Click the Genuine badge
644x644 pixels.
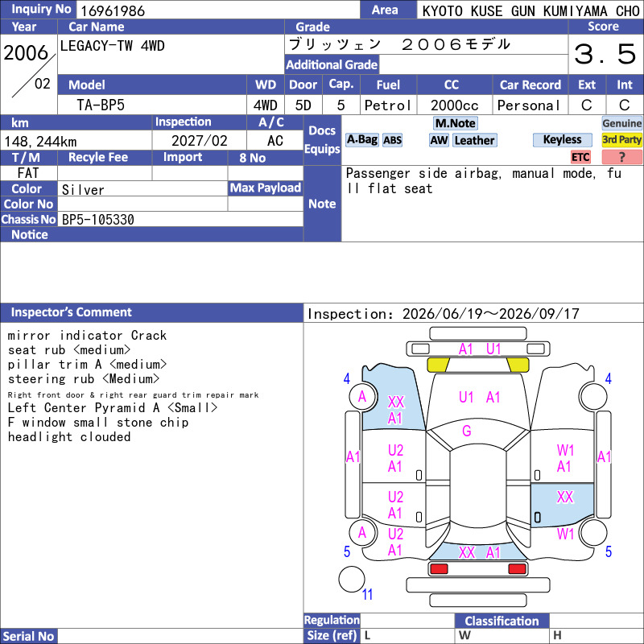click(x=621, y=123)
